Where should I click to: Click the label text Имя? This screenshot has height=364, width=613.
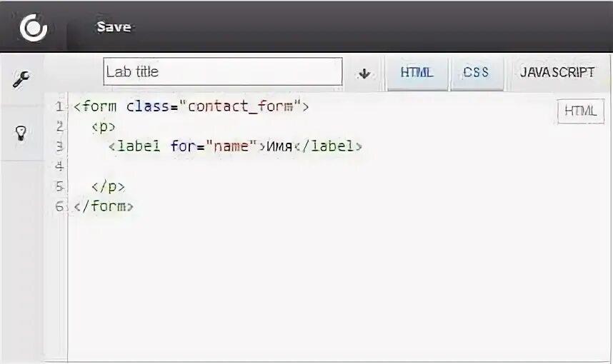(279, 146)
